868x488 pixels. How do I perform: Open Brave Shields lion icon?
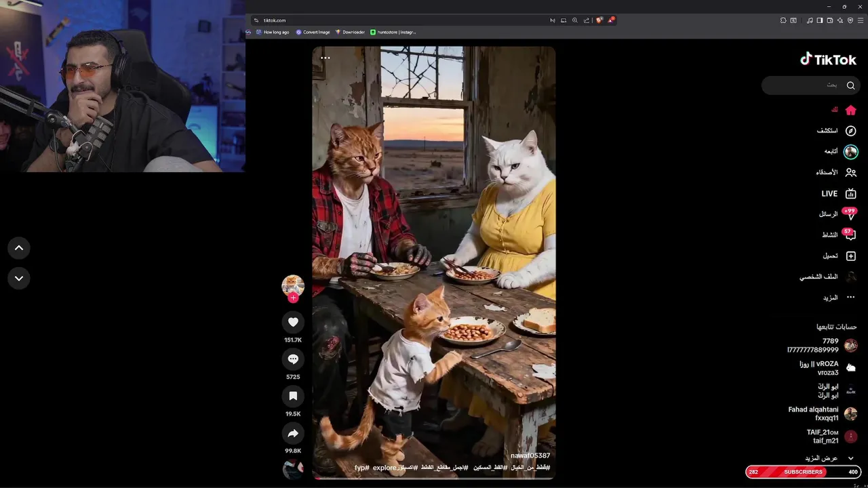[599, 20]
